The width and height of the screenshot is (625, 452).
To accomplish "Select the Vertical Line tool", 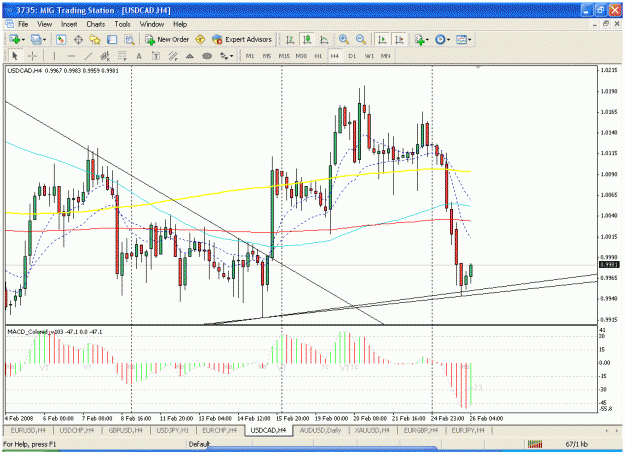I will 54,56.
